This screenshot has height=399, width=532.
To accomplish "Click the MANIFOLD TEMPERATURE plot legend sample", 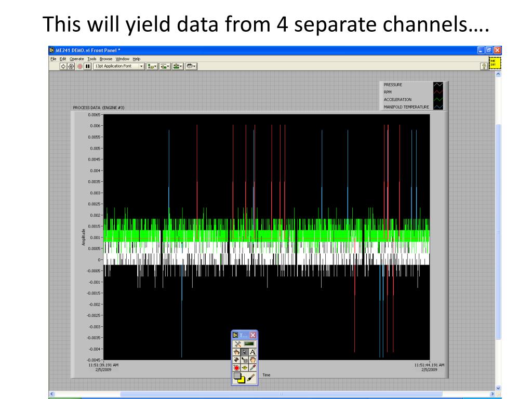I will (x=438, y=107).
